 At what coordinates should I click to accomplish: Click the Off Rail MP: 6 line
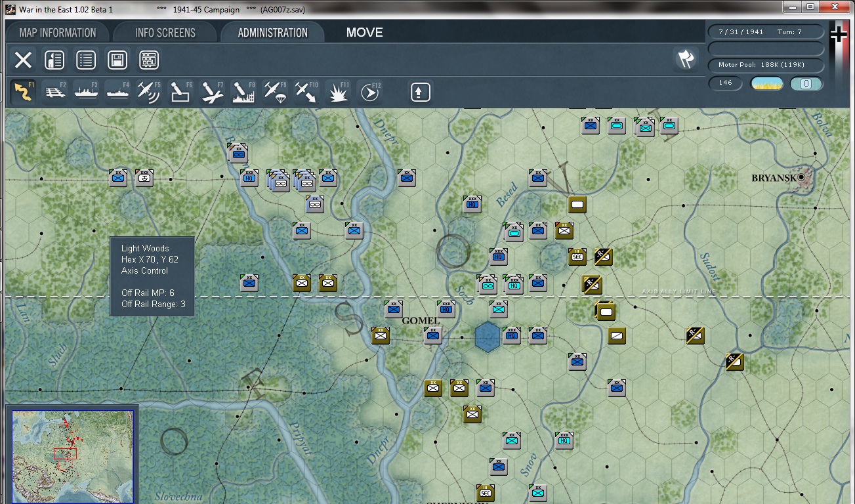148,293
